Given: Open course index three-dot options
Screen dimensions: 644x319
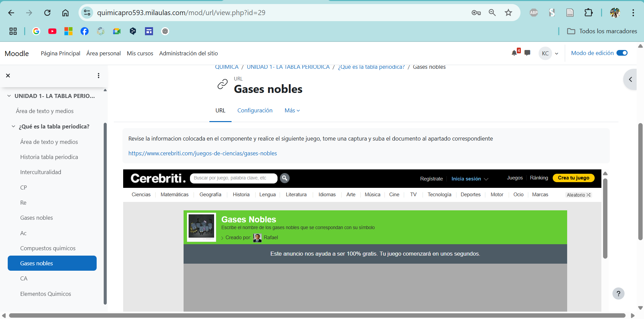Looking at the screenshot, I should click(x=98, y=75).
